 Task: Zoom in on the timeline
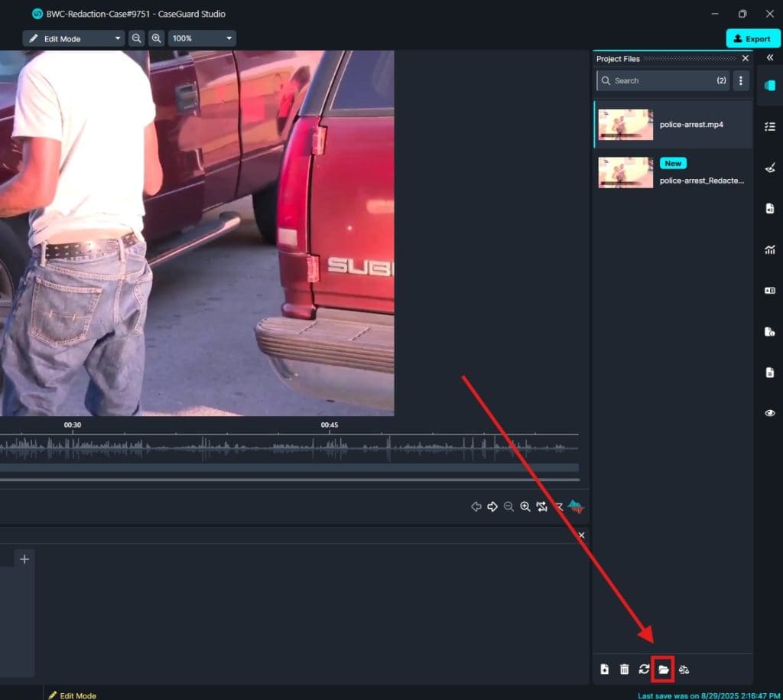click(x=525, y=506)
